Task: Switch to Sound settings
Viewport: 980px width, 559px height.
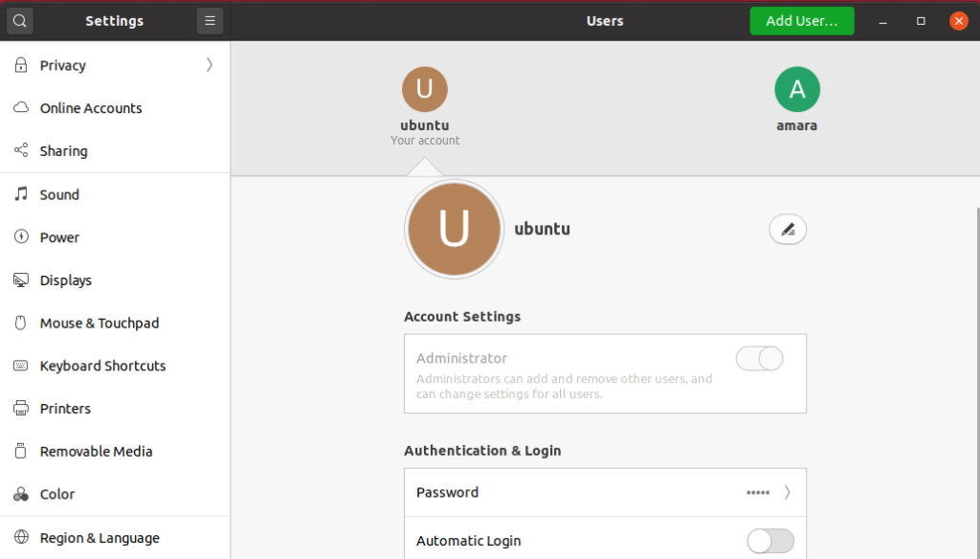Action: tap(115, 194)
